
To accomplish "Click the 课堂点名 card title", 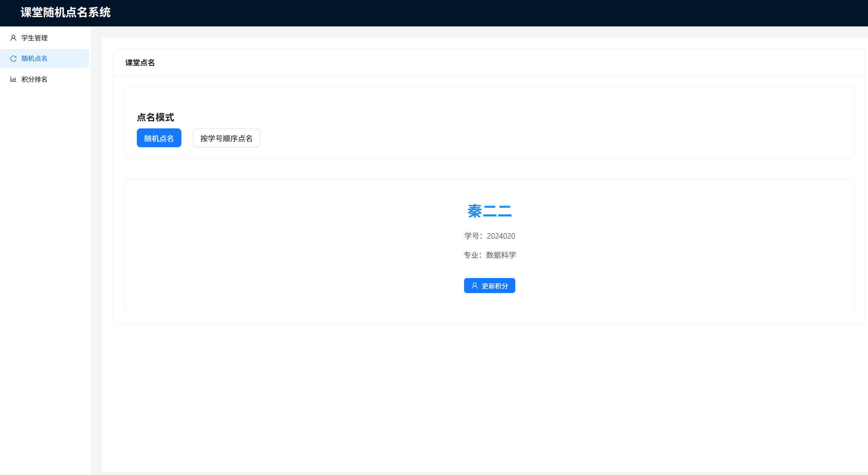I will pyautogui.click(x=140, y=63).
